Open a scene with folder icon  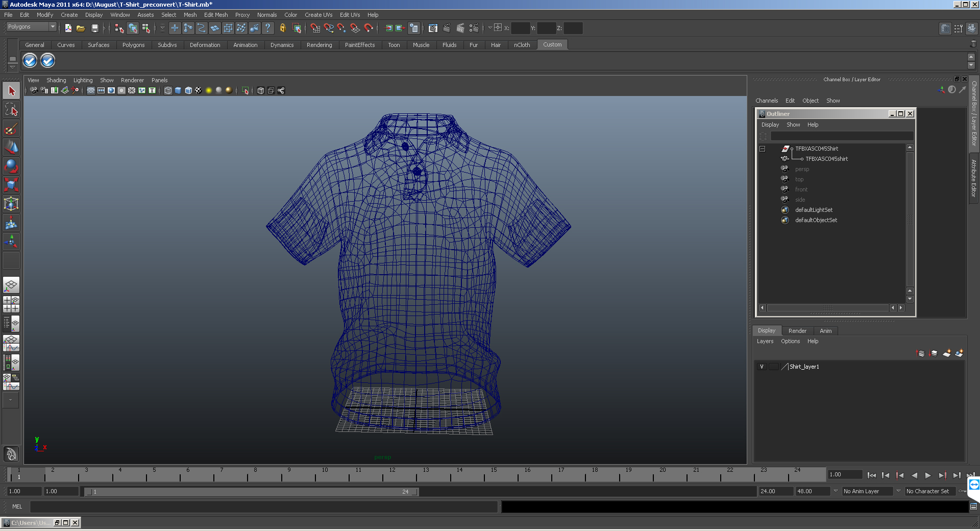click(81, 28)
